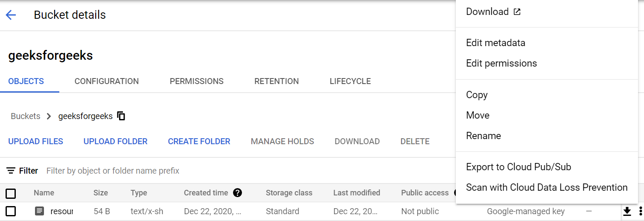Select the checkbox for the resource file row
Image resolution: width=644 pixels, height=221 pixels.
click(11, 211)
